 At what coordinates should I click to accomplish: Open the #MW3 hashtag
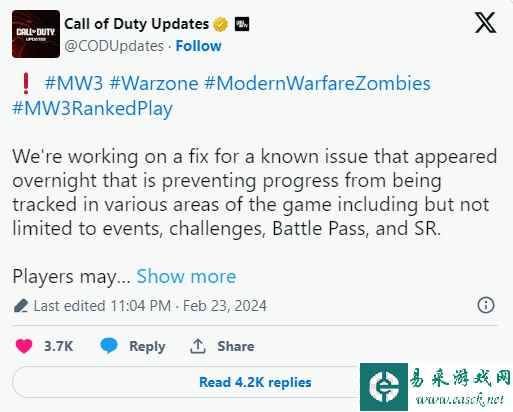click(74, 83)
